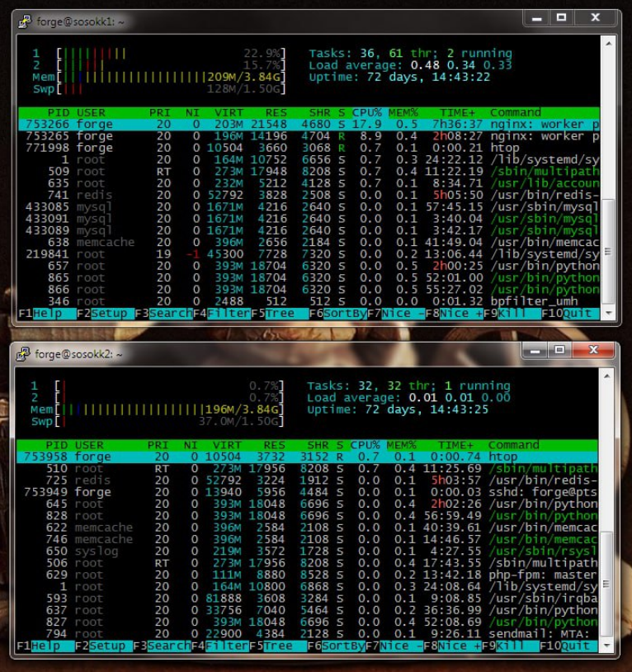Select nginx worker process row PID 753266

click(309, 125)
